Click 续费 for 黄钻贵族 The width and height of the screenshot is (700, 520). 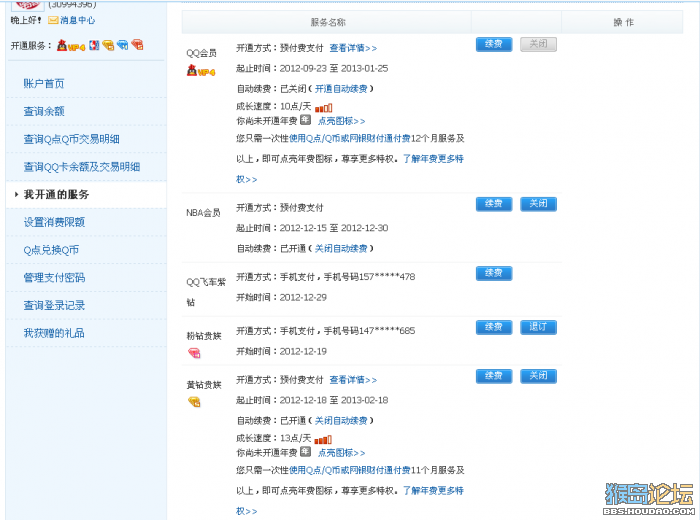pyautogui.click(x=494, y=376)
